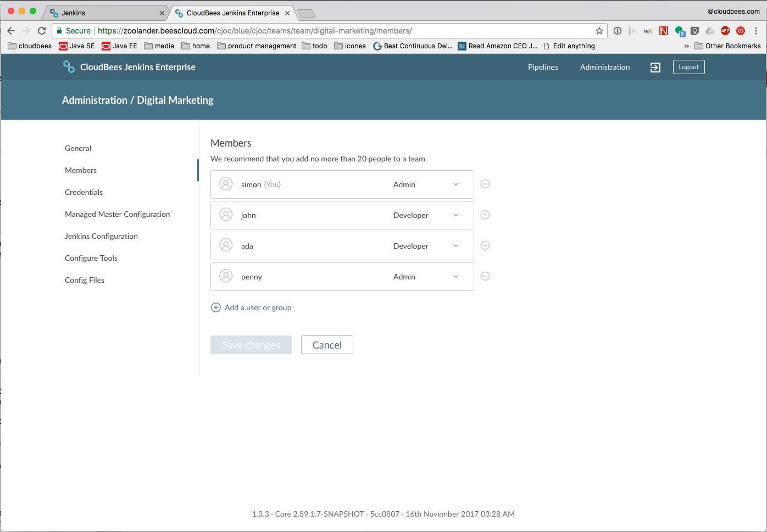
Task: Click john's user avatar icon
Action: [x=226, y=215]
